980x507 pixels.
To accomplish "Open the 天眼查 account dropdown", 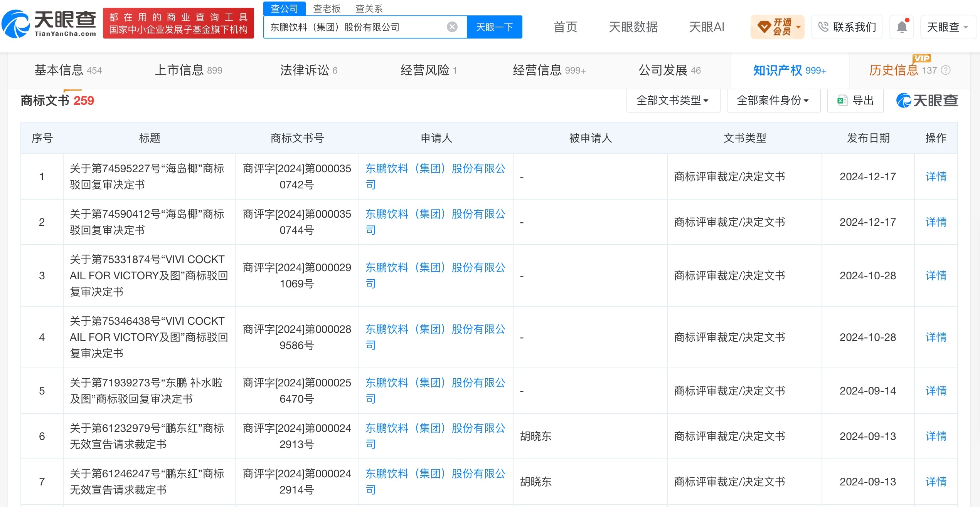I will coord(948,27).
